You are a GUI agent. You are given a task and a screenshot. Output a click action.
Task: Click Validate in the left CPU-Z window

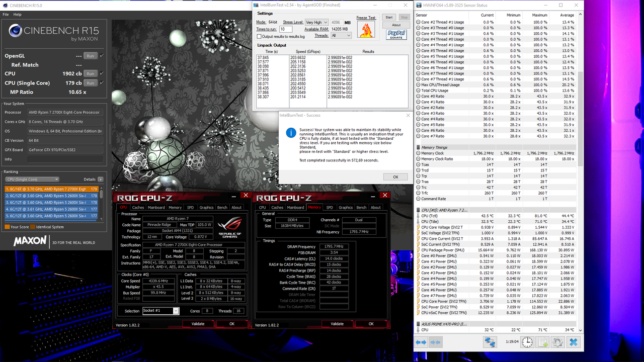tap(198, 324)
